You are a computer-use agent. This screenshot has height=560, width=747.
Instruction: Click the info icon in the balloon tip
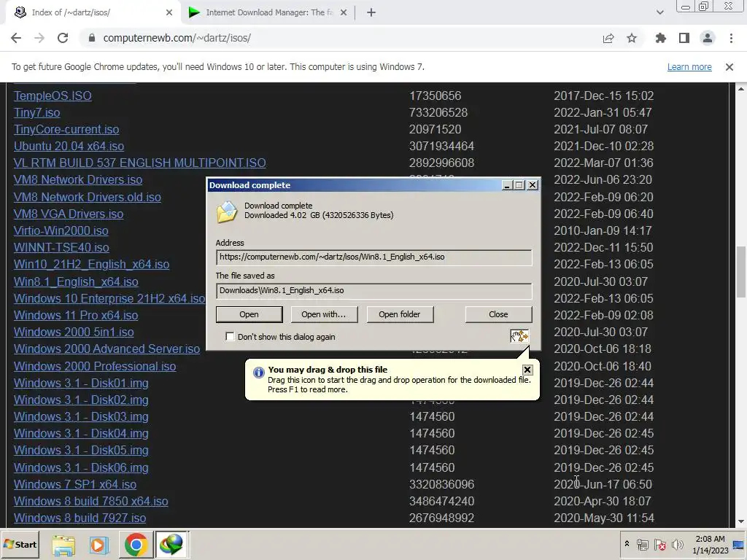pyautogui.click(x=259, y=373)
